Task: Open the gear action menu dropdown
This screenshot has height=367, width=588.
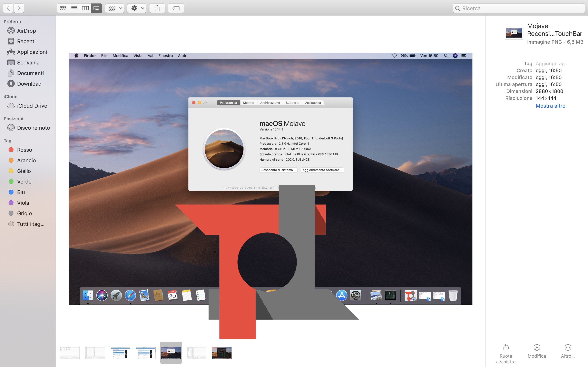Action: (137, 8)
